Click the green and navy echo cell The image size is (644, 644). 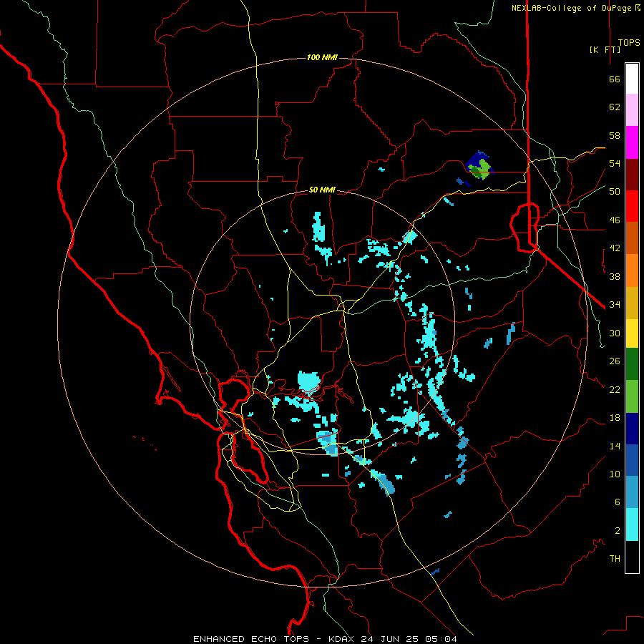click(479, 165)
